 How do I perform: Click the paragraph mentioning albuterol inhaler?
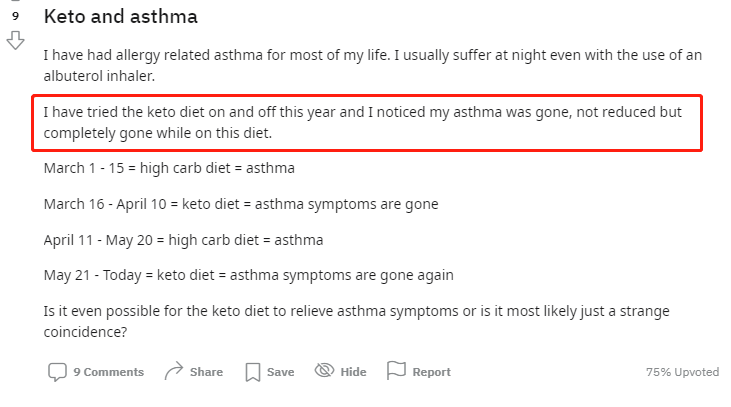click(372, 65)
